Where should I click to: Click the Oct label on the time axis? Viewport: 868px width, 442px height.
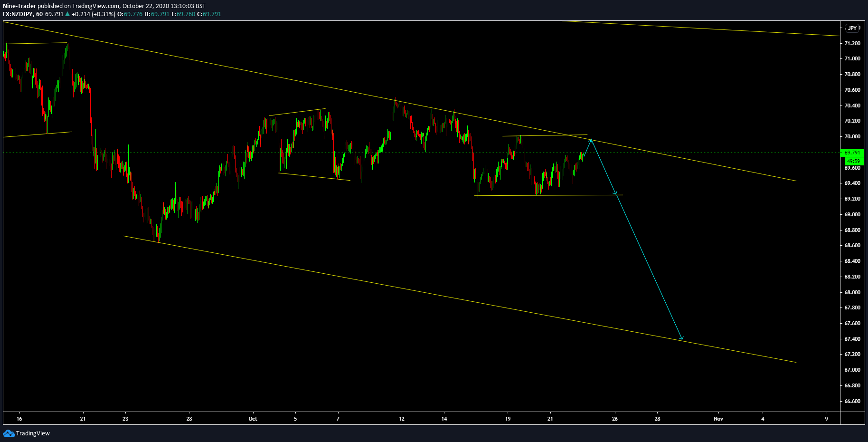(x=253, y=419)
